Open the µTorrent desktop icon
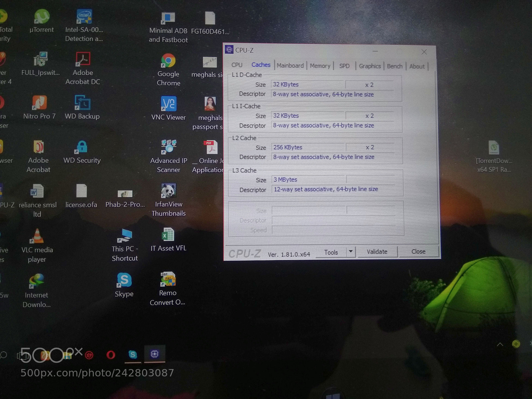This screenshot has width=532, height=399. click(x=42, y=21)
